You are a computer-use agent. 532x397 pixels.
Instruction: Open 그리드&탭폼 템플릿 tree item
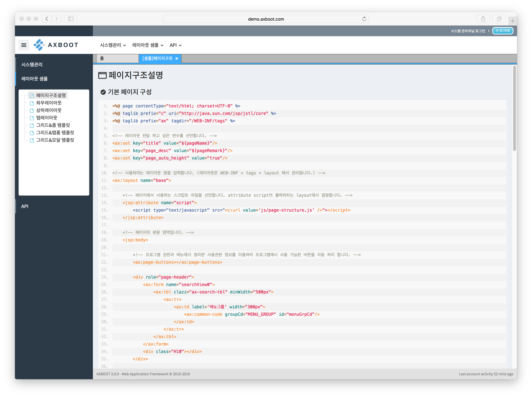pos(55,133)
